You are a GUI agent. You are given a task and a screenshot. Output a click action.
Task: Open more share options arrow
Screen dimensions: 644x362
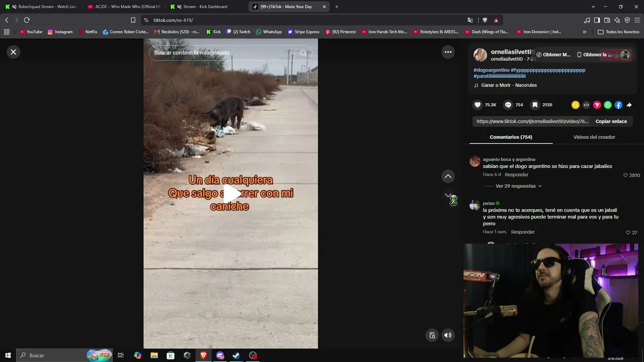point(629,105)
